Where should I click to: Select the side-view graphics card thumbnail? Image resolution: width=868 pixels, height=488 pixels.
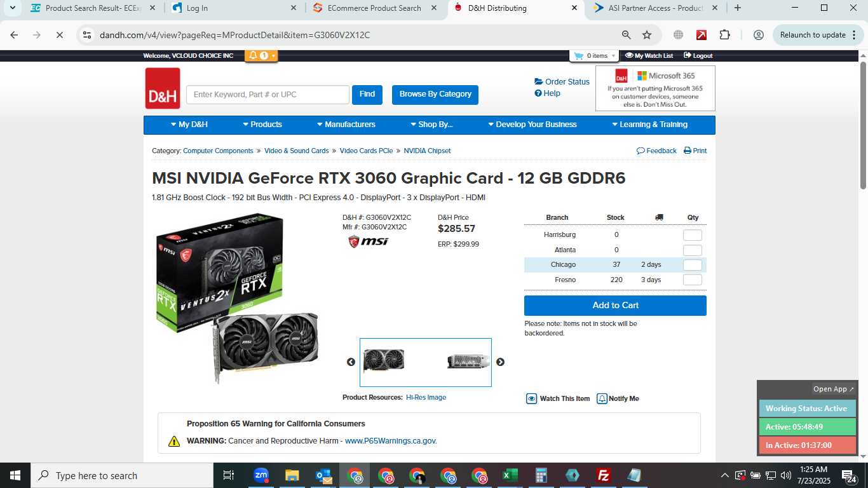click(x=468, y=362)
